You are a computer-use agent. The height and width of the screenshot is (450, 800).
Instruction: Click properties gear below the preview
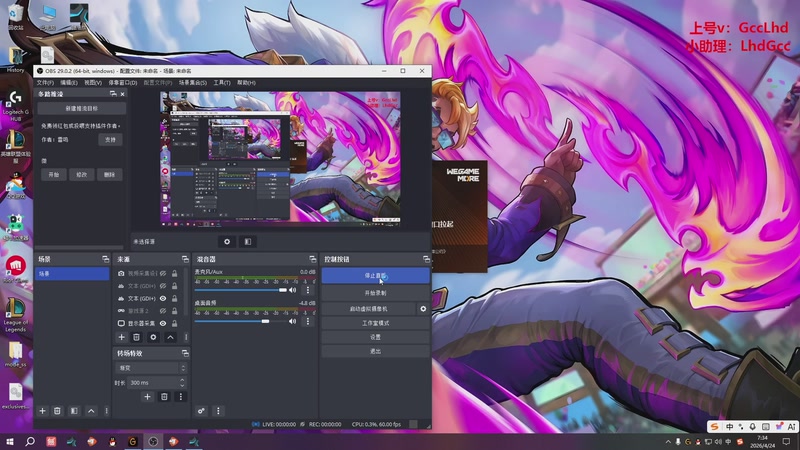click(227, 241)
